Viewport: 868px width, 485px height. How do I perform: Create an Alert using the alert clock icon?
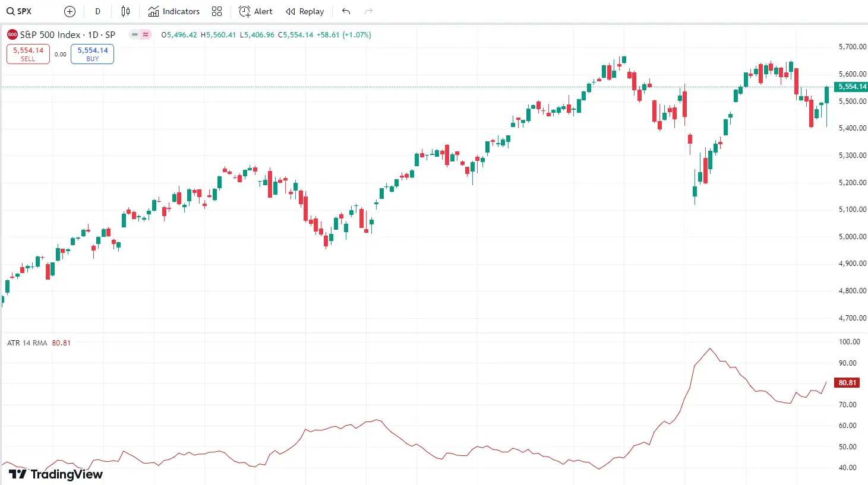pyautogui.click(x=255, y=11)
